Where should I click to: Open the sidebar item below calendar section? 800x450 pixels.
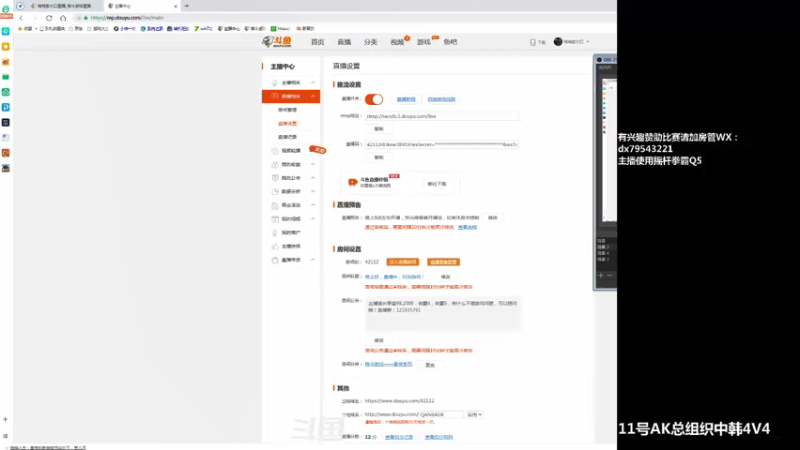(x=291, y=233)
